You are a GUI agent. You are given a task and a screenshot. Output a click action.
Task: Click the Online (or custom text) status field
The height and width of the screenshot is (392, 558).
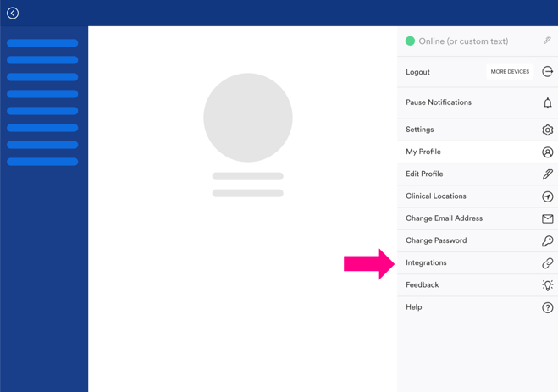[478, 41]
